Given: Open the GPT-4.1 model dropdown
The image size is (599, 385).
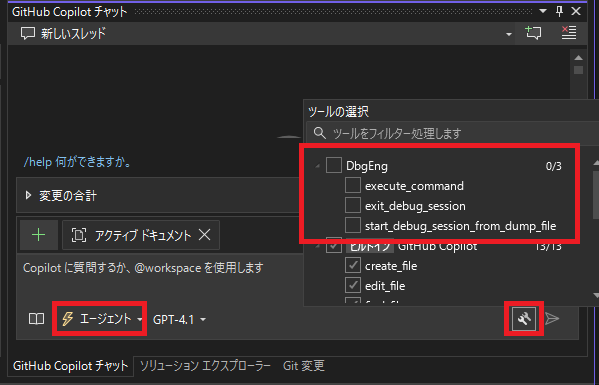Looking at the screenshot, I should 179,319.
